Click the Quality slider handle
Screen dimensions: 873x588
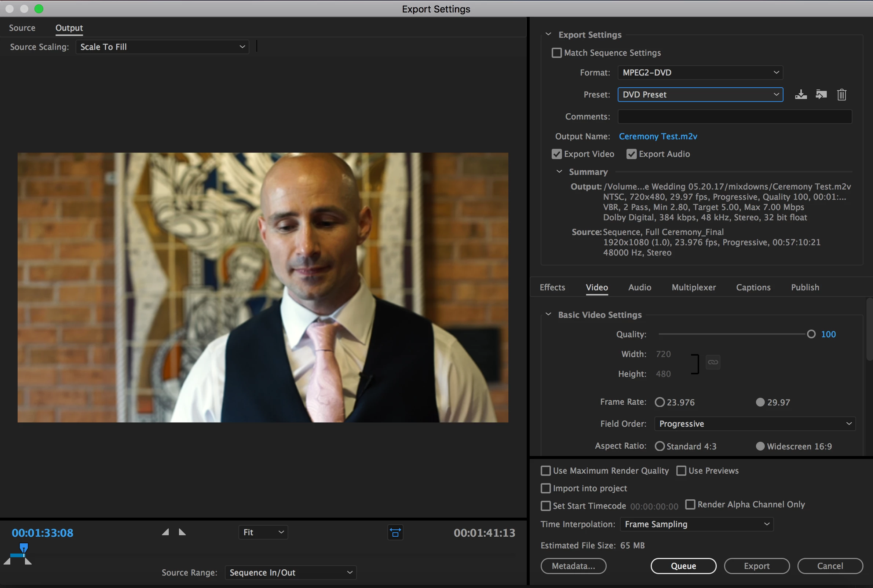coord(811,334)
